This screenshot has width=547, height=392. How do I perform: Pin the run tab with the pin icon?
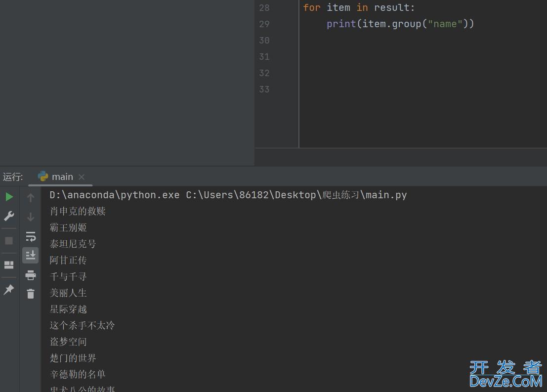click(9, 290)
